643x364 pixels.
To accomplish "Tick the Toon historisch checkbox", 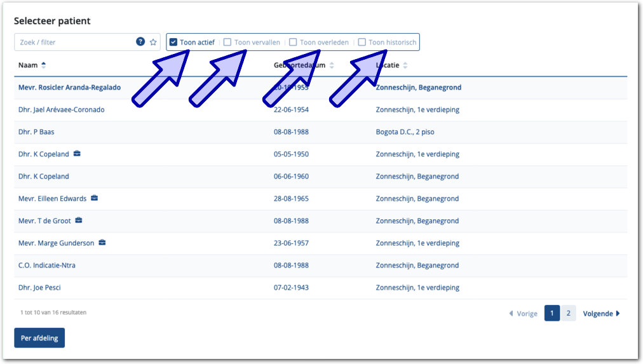I will 362,43.
